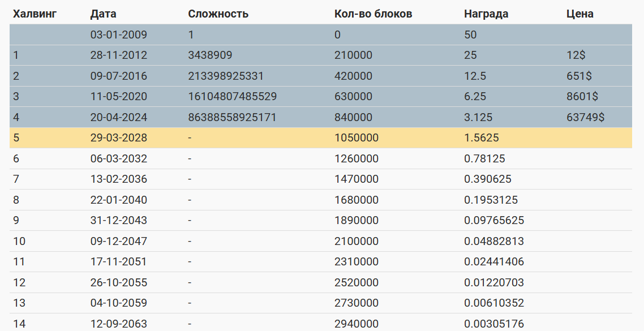This screenshot has height=331, width=644.
Task: Click the highlighted date 29-03-2028
Action: coord(118,138)
